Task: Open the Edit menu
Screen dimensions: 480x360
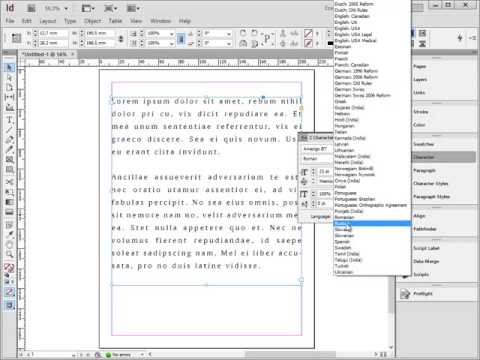Action: click(27, 21)
